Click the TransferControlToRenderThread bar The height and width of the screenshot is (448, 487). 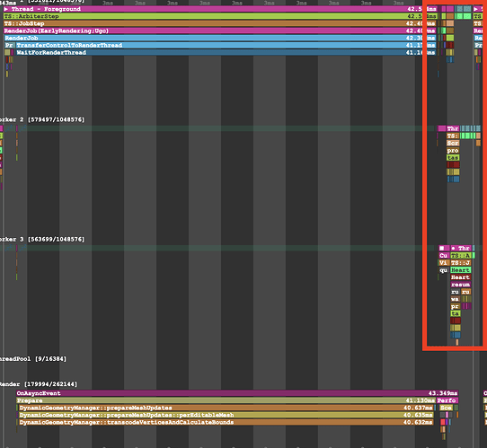point(226,45)
